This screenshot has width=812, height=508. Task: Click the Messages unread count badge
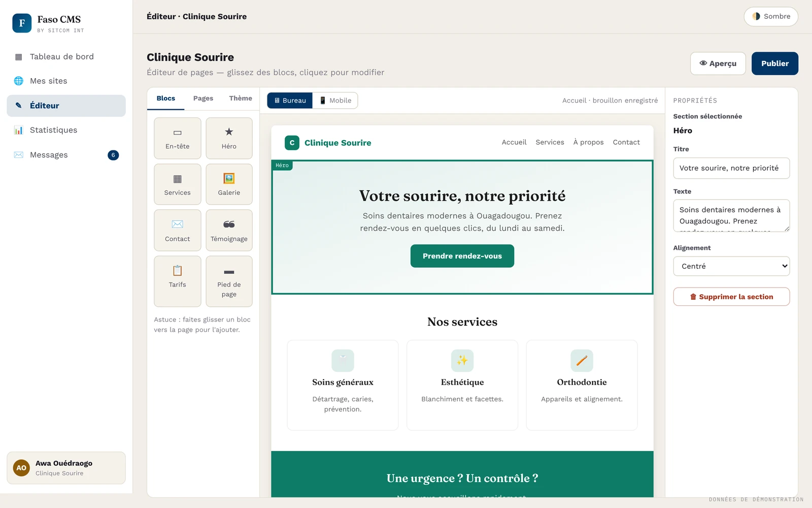click(113, 155)
